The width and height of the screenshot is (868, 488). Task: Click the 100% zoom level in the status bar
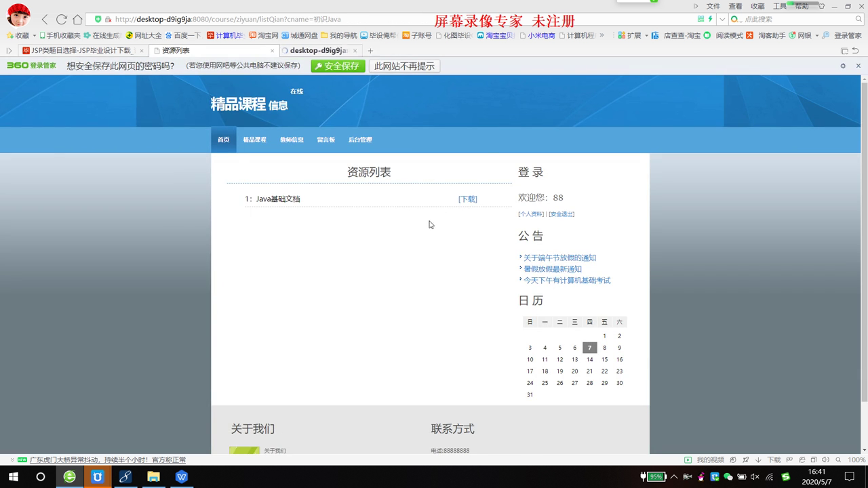856,460
